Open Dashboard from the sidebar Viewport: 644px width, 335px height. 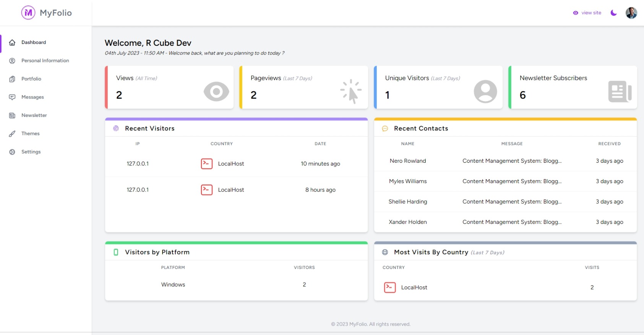click(x=34, y=42)
